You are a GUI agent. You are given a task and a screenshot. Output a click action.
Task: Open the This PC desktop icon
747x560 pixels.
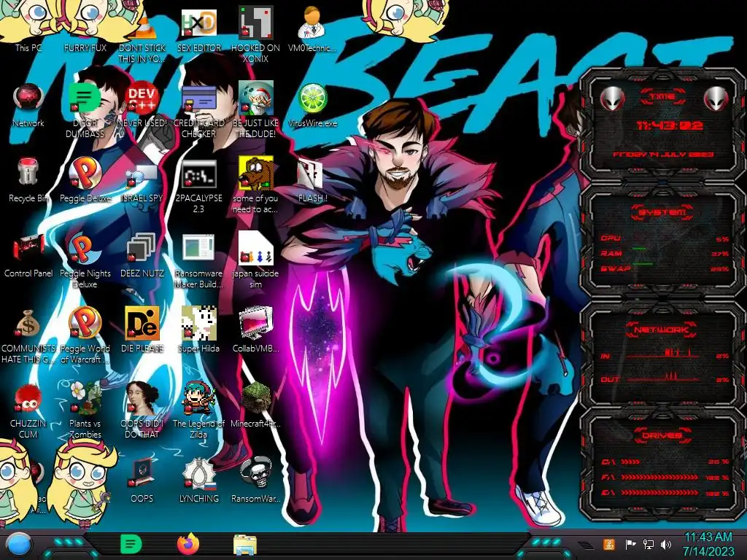(x=28, y=28)
